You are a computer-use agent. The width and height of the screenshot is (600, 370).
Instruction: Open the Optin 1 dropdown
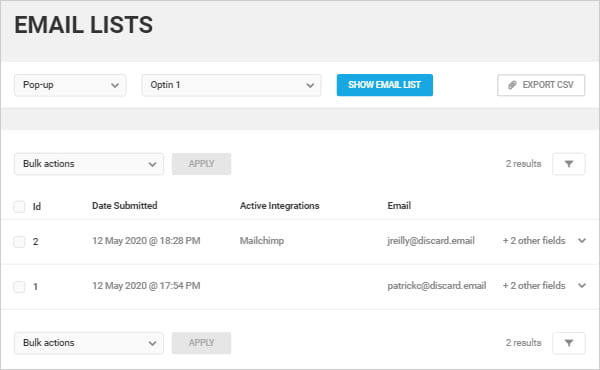(231, 85)
